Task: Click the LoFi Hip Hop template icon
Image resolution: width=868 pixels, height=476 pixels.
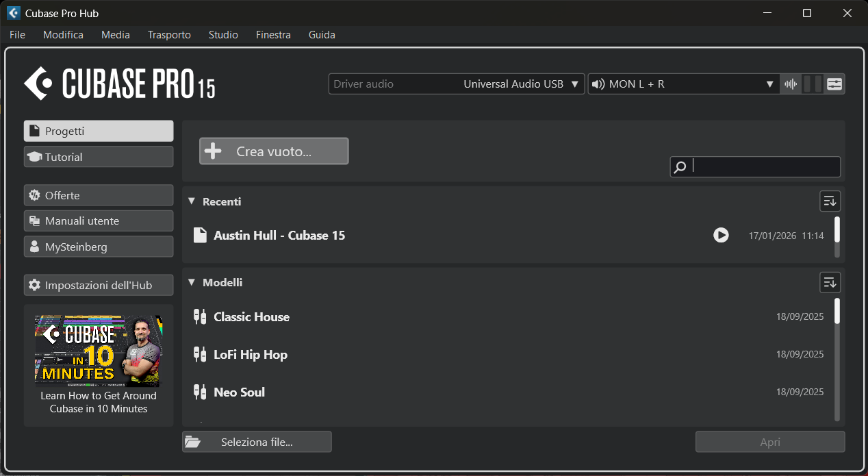Action: click(x=200, y=354)
